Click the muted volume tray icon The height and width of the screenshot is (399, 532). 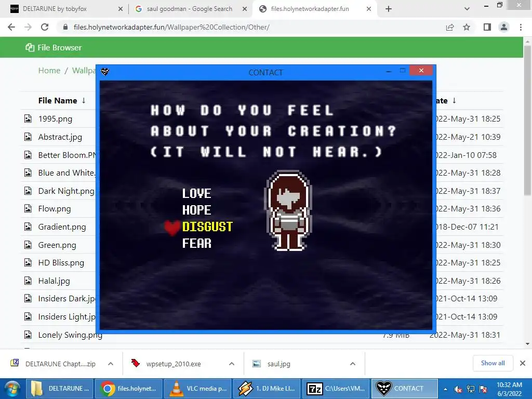(x=458, y=389)
